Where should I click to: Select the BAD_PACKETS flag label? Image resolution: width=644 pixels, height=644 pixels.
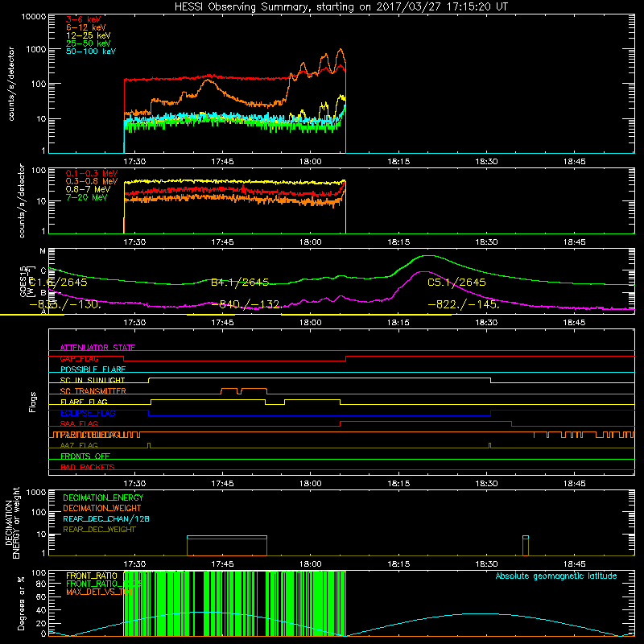88,467
